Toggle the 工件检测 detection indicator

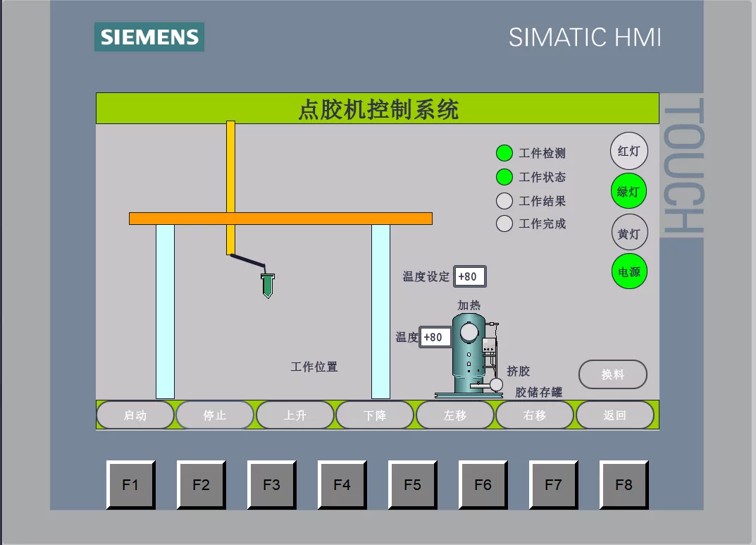click(504, 152)
